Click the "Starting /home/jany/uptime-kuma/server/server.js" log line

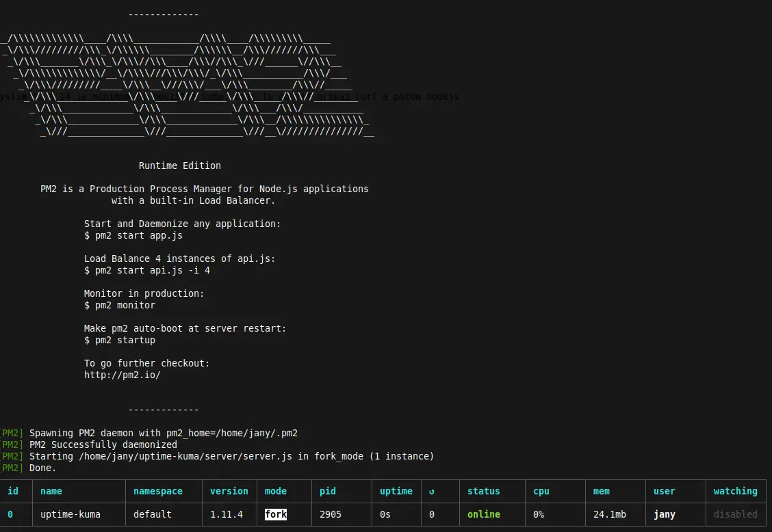coord(217,457)
